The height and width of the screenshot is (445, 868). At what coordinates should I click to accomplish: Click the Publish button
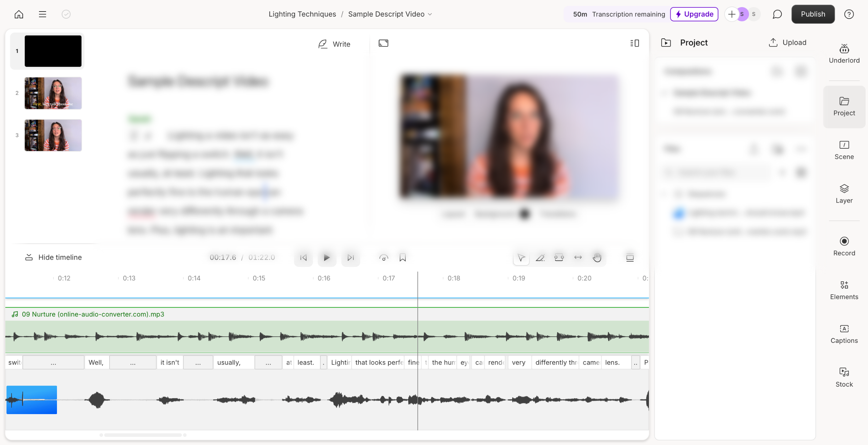tap(813, 14)
